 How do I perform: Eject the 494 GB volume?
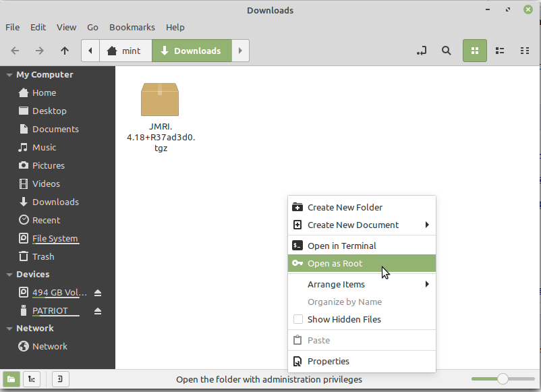[98, 293]
